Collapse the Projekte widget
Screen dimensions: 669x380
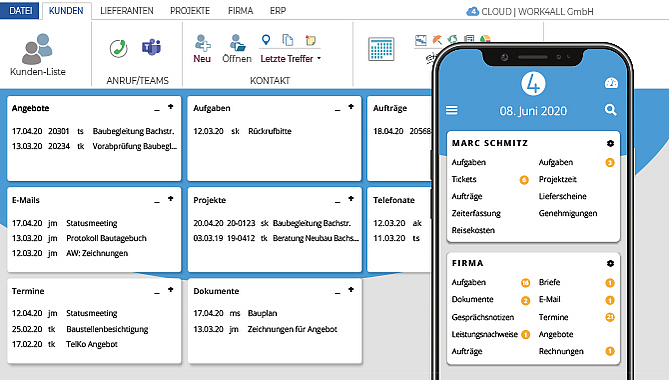coord(337,201)
